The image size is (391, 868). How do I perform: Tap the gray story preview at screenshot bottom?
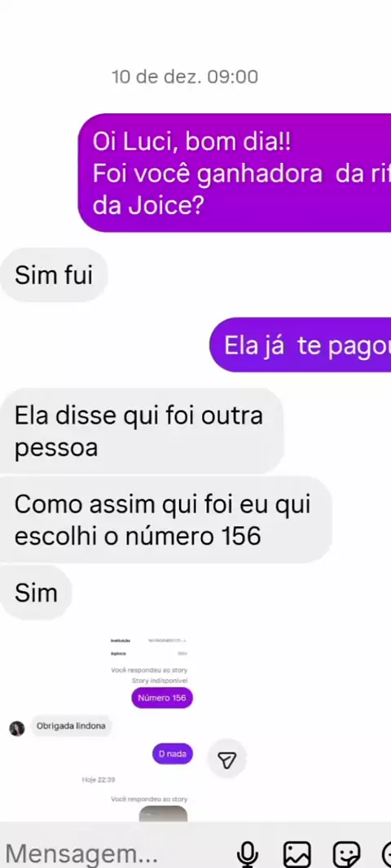[163, 814]
